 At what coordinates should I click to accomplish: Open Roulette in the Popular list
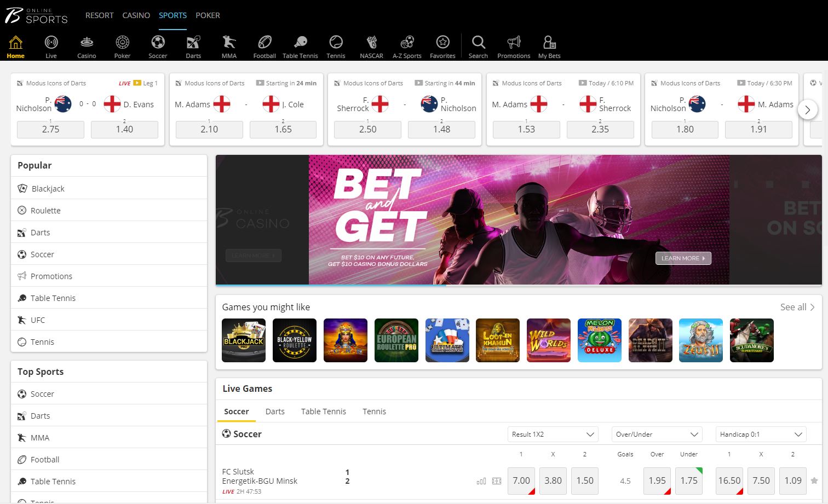pos(109,210)
